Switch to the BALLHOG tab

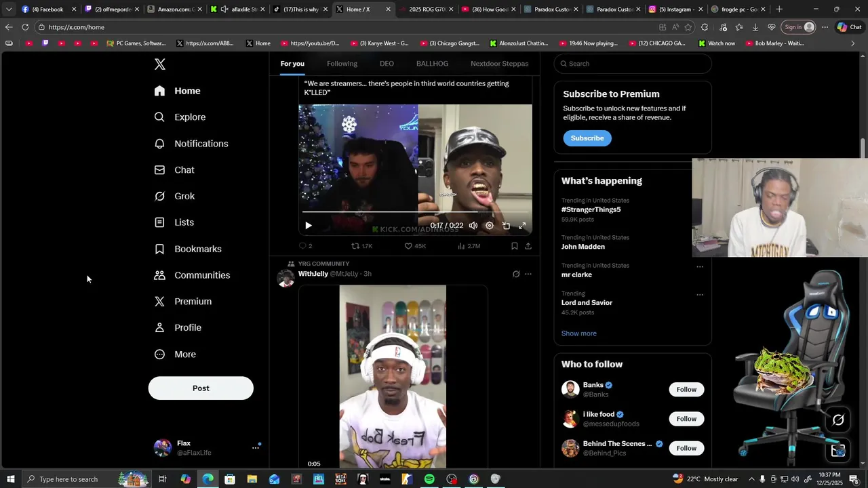(x=432, y=64)
